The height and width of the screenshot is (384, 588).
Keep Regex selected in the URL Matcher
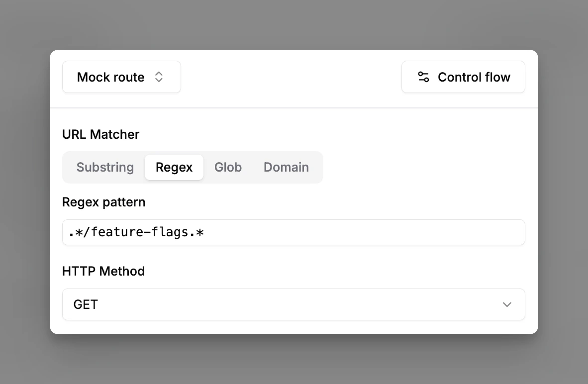(x=174, y=167)
